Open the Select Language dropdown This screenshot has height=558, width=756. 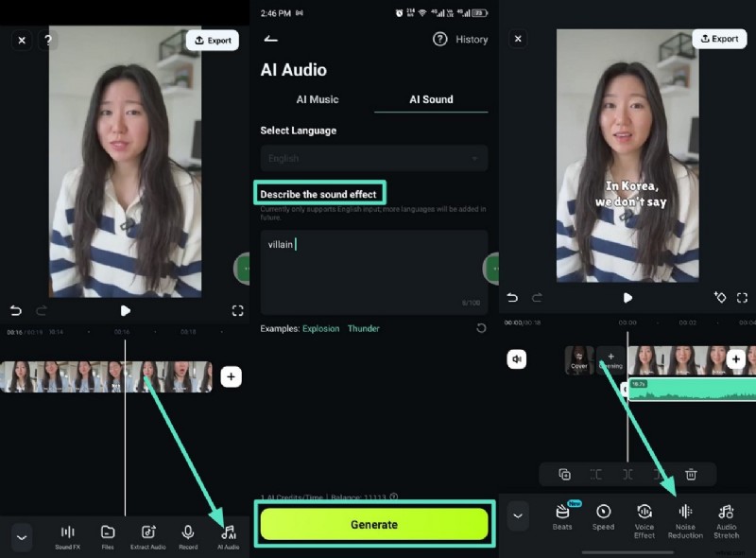point(372,158)
